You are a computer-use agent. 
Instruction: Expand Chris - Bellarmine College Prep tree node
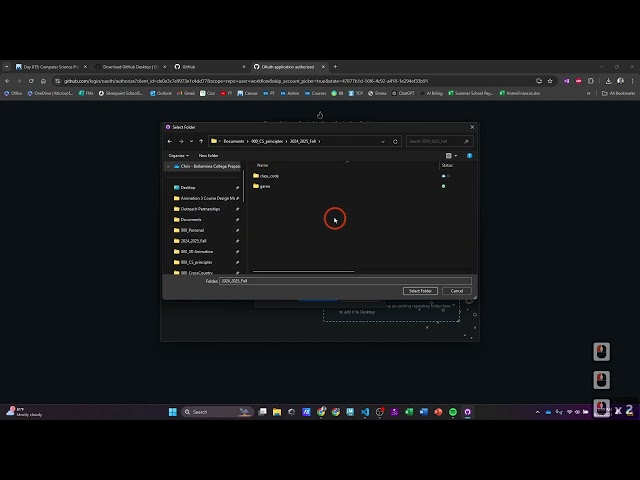168,167
